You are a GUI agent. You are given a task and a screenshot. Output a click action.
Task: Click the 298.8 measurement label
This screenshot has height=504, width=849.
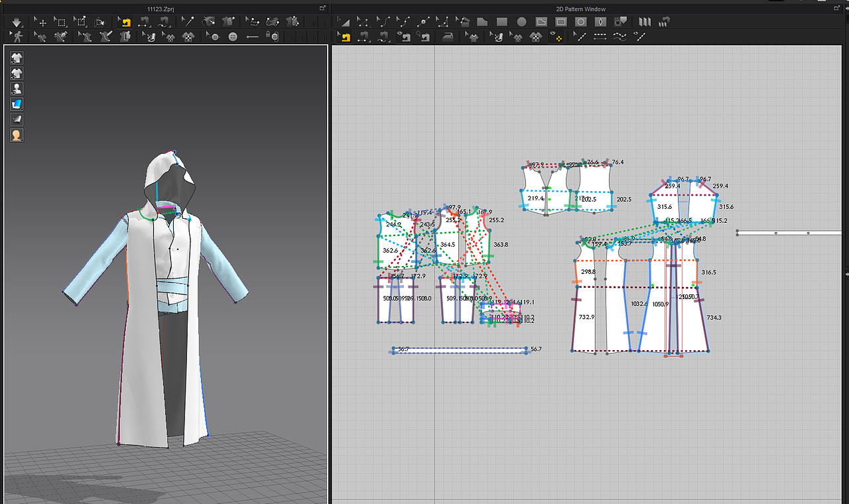[x=588, y=272]
